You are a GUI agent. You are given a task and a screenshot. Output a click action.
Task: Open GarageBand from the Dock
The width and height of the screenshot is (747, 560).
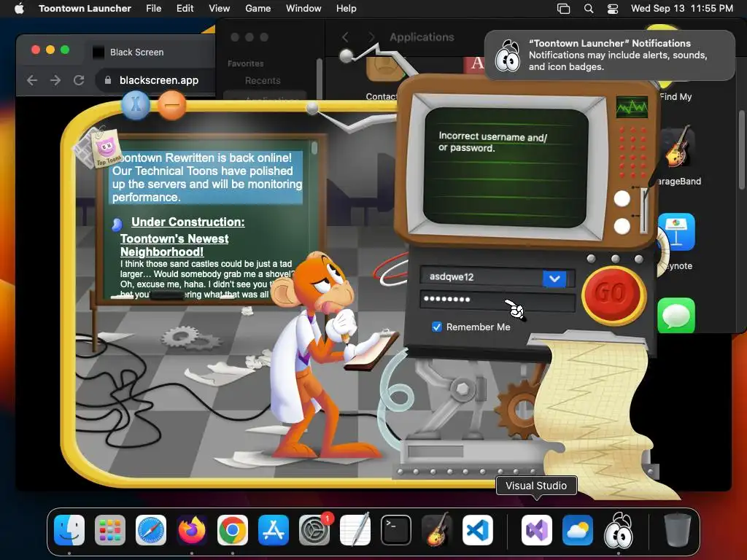click(x=437, y=530)
